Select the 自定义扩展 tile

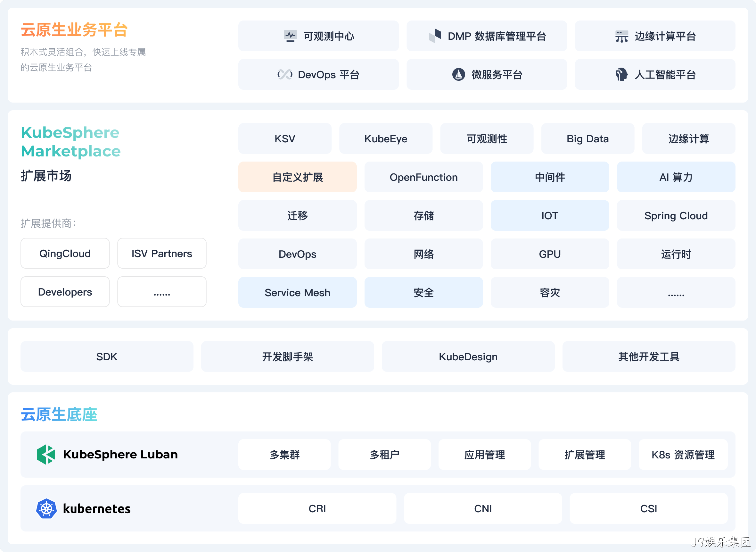click(x=298, y=177)
